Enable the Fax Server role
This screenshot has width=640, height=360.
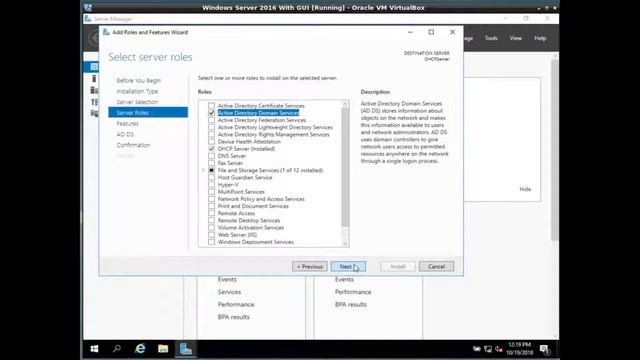[x=211, y=163]
